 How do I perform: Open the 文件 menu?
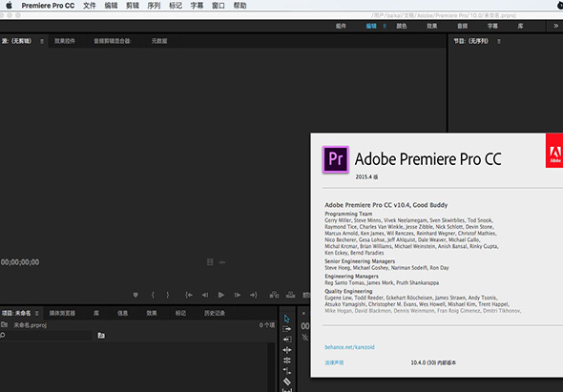pyautogui.click(x=90, y=6)
